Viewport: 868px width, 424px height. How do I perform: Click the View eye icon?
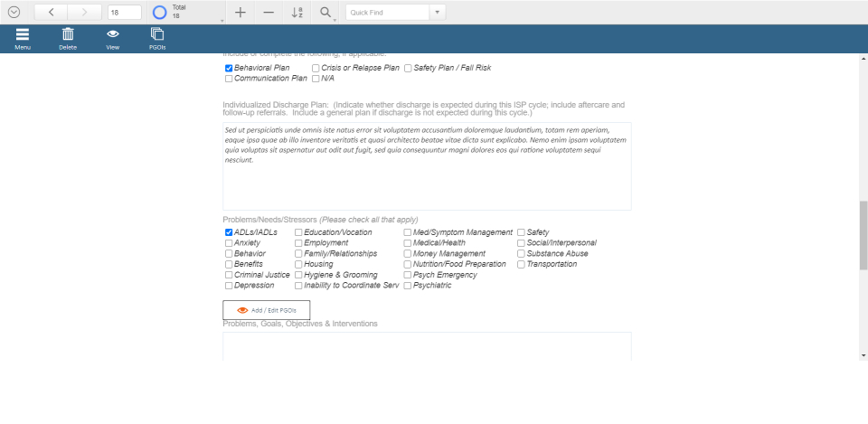(113, 35)
